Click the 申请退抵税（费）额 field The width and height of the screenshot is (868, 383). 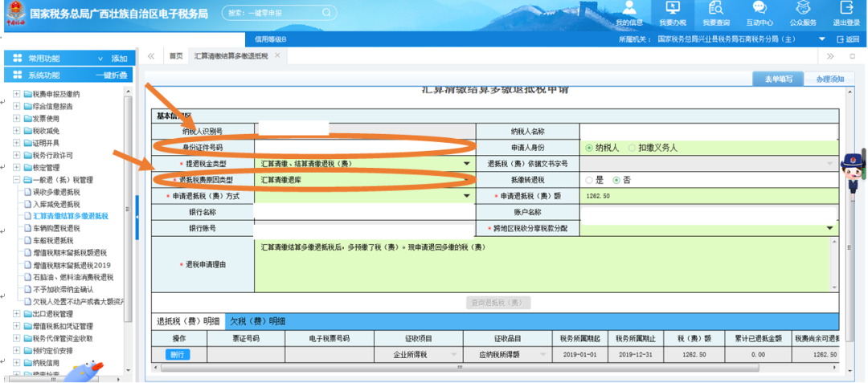pos(709,196)
